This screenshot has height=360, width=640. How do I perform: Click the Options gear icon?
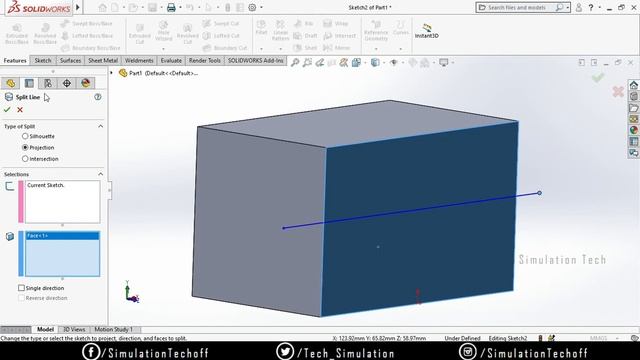pyautogui.click(x=252, y=7)
